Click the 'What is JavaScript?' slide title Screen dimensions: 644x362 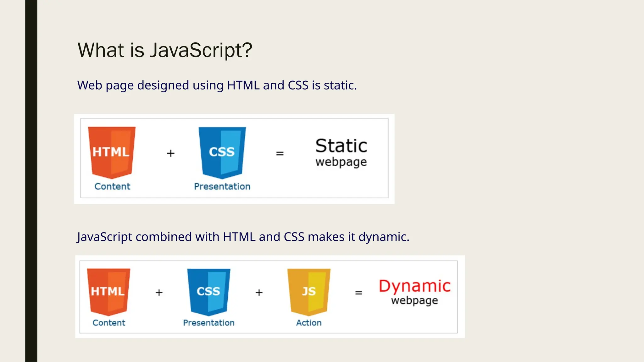[x=165, y=50]
